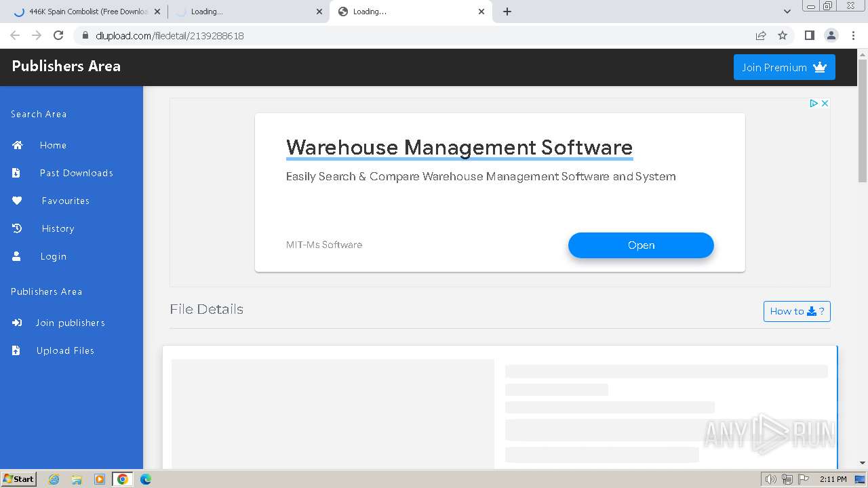Close the second Loading tab
The height and width of the screenshot is (488, 868).
(x=319, y=12)
